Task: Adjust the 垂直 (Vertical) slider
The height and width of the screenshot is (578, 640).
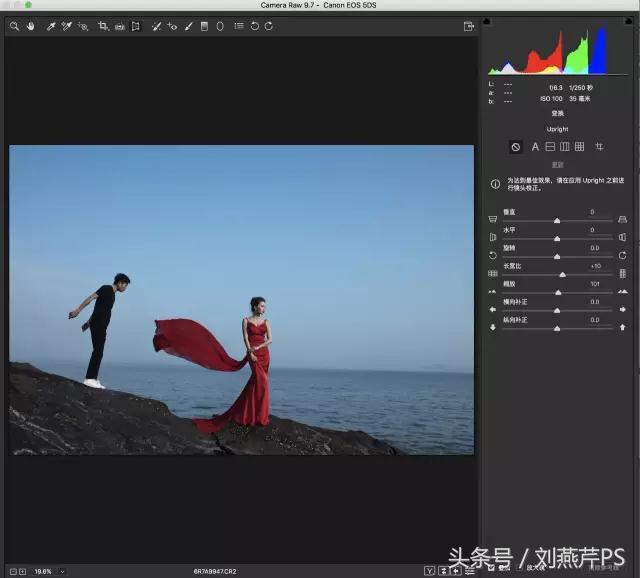Action: click(557, 221)
